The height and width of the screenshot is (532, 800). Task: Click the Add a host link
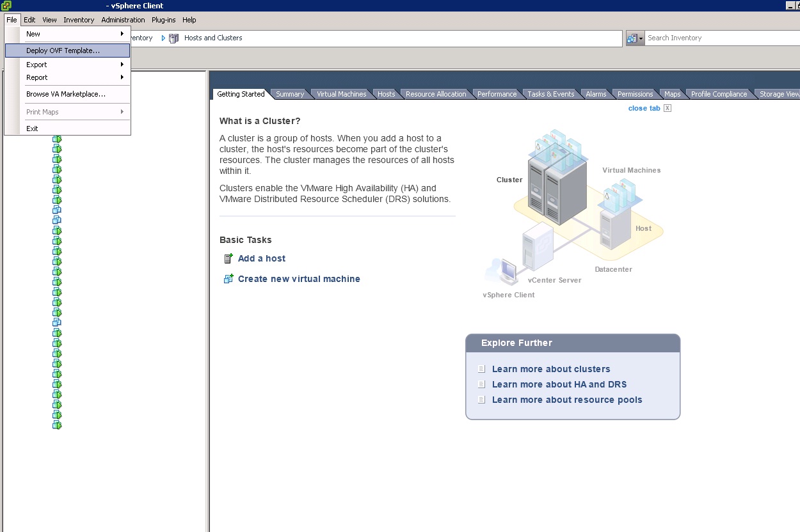pyautogui.click(x=262, y=258)
